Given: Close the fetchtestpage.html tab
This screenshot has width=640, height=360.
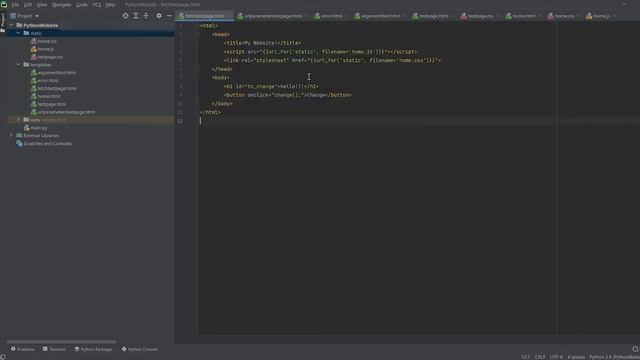Looking at the screenshot, I should point(230,16).
